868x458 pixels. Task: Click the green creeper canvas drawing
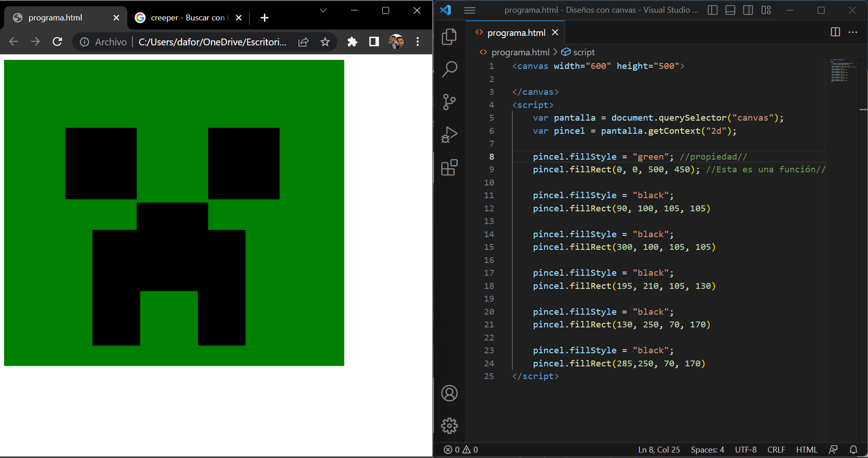174,213
